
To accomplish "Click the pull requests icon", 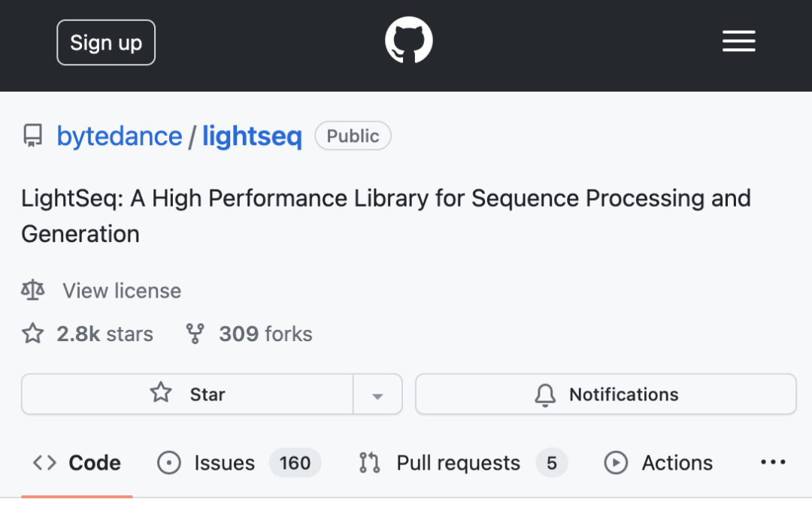I will pos(368,463).
